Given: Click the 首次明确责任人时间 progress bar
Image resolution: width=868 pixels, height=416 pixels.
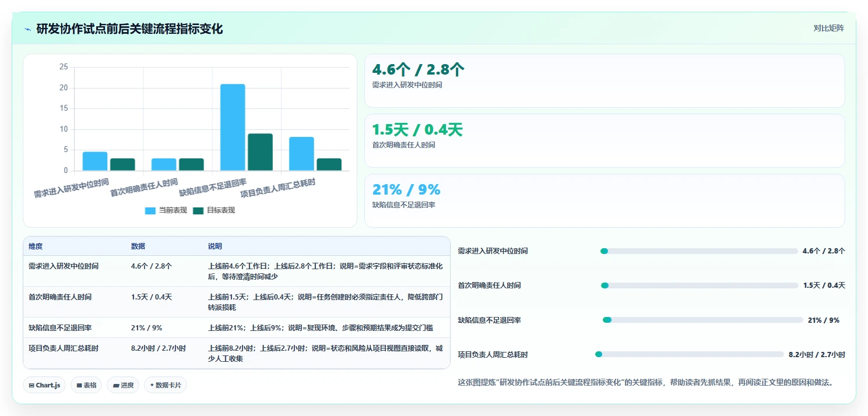Looking at the screenshot, I should 700,285.
